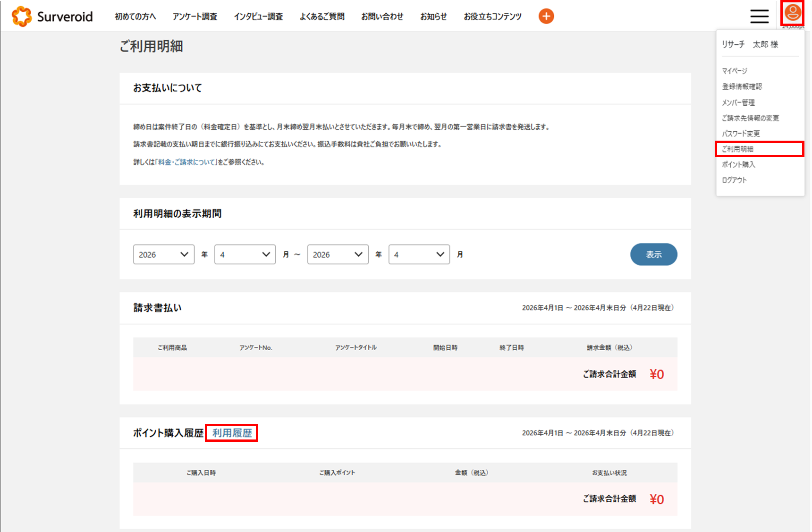Open お役立ちコンテンツ in the navigation bar
This screenshot has height=532, width=812.
492,17
